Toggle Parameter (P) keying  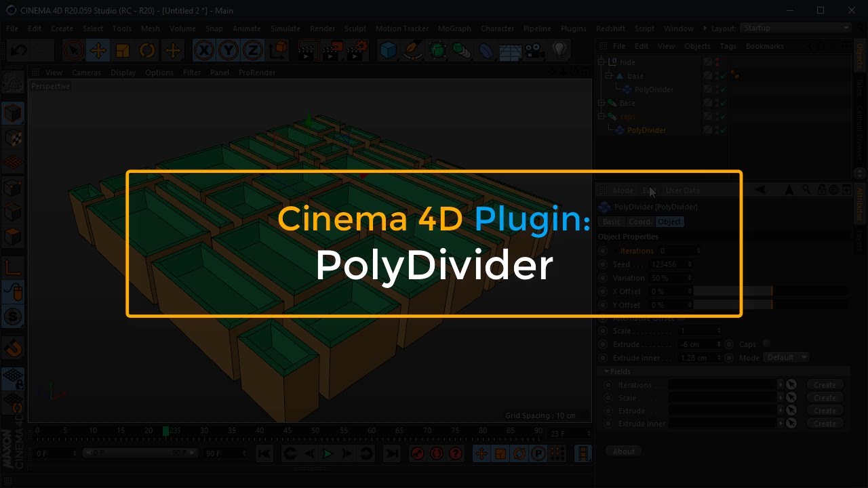click(538, 453)
